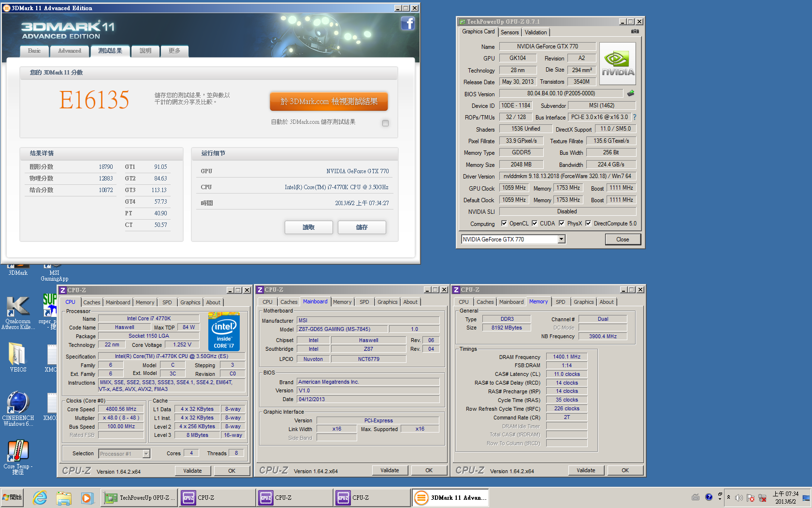812x508 pixels.
Task: Open the Processor #1 selection dropdown
Action: [x=146, y=454]
